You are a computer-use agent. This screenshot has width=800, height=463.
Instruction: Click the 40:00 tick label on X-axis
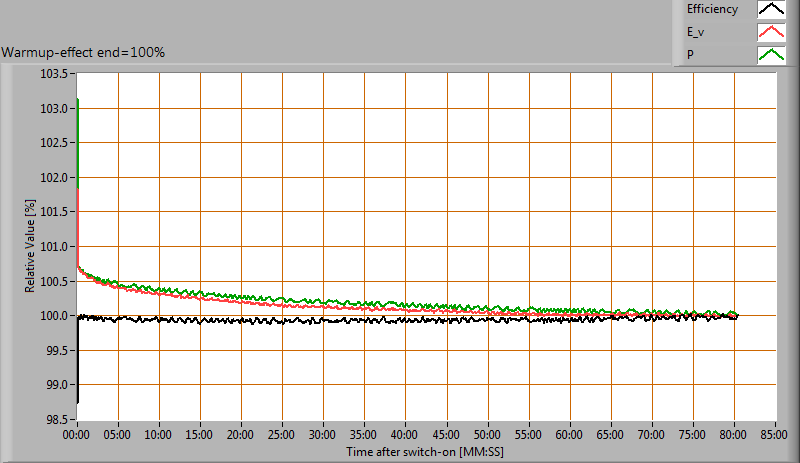click(406, 436)
